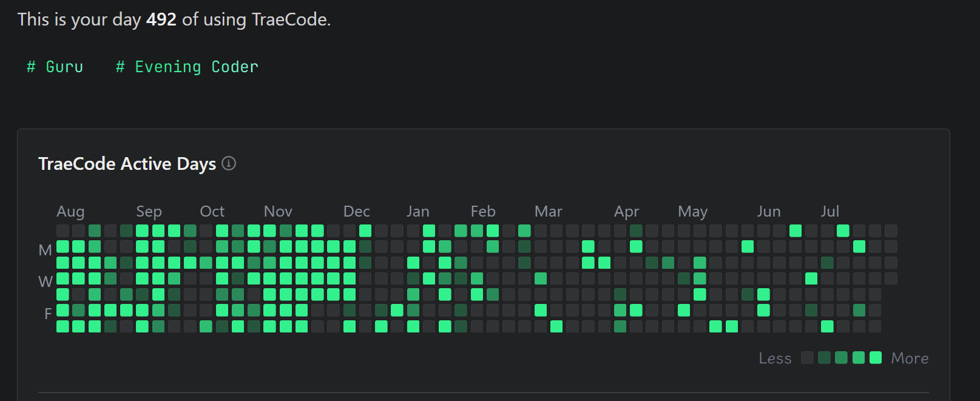Click the Dec month label
The width and height of the screenshot is (980, 401).
[356, 211]
